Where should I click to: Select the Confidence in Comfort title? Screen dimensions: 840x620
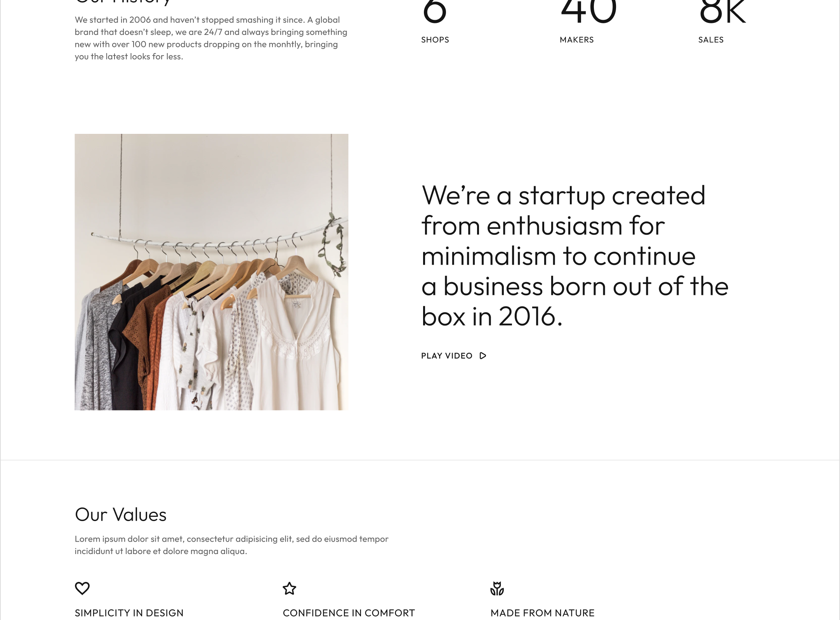tap(349, 613)
